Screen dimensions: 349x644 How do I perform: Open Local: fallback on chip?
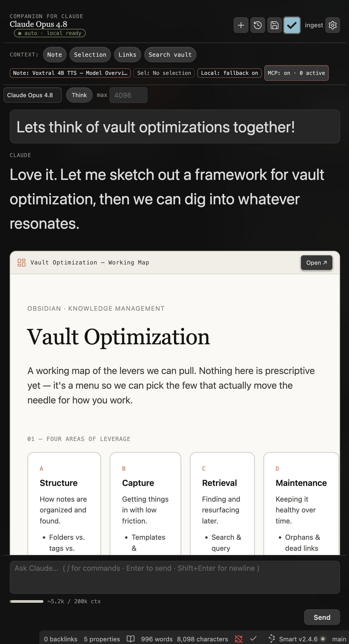[229, 73]
